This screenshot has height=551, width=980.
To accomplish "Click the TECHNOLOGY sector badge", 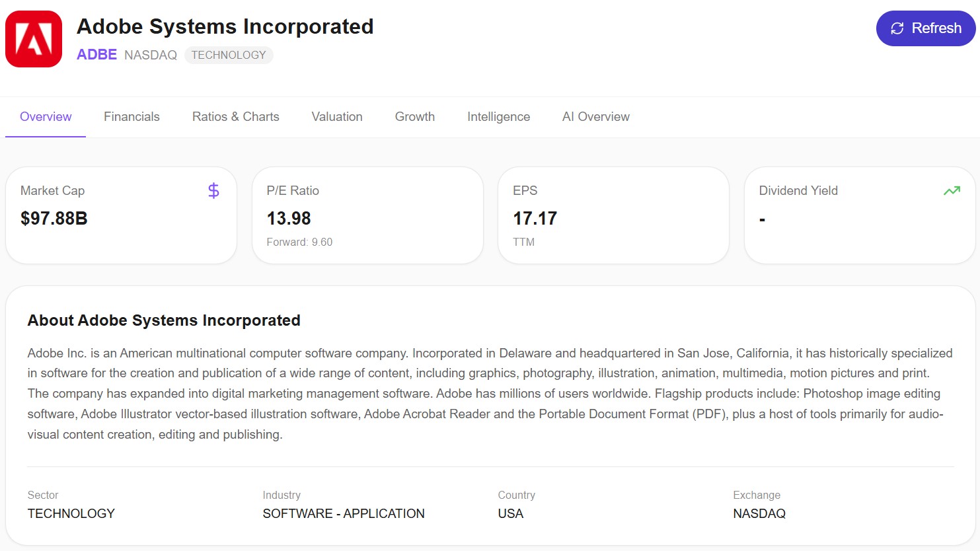I will (229, 55).
